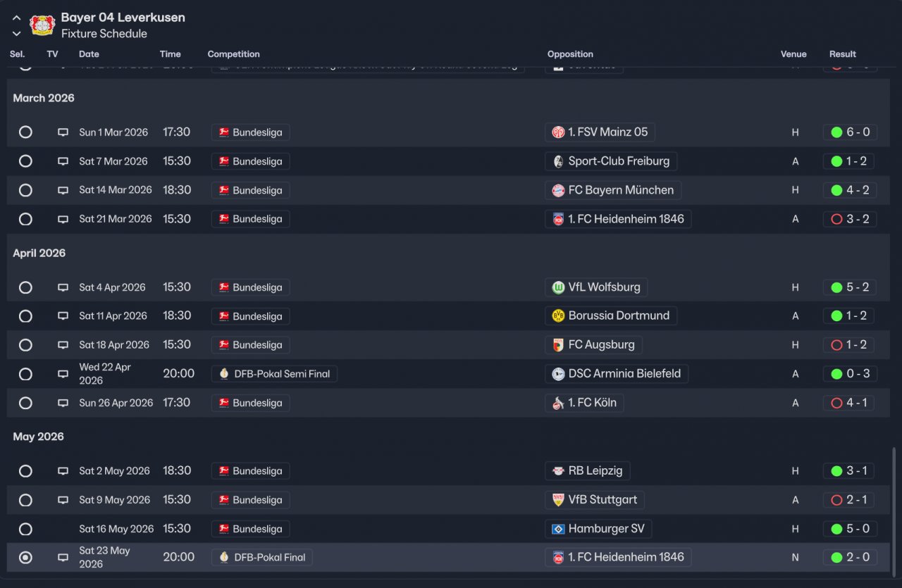Click the up chevron beside club name
This screenshot has height=588, width=902.
(17, 18)
